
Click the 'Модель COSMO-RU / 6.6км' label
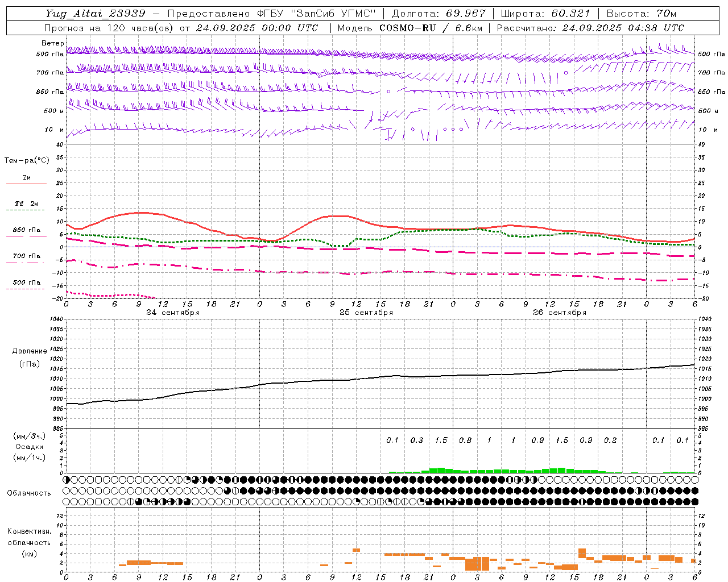click(410, 28)
